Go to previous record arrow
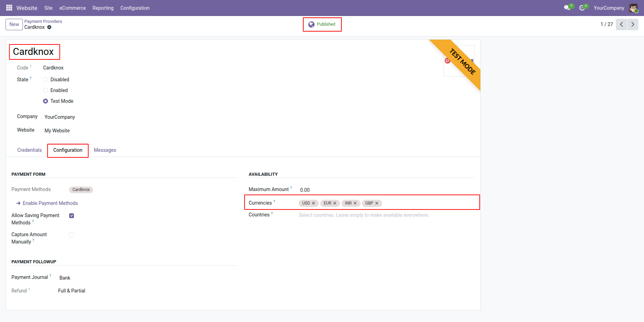 tap(621, 24)
